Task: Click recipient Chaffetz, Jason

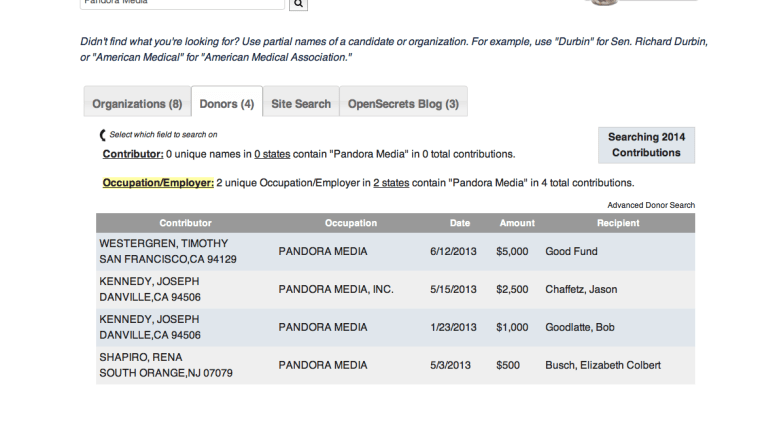Action: tap(581, 290)
